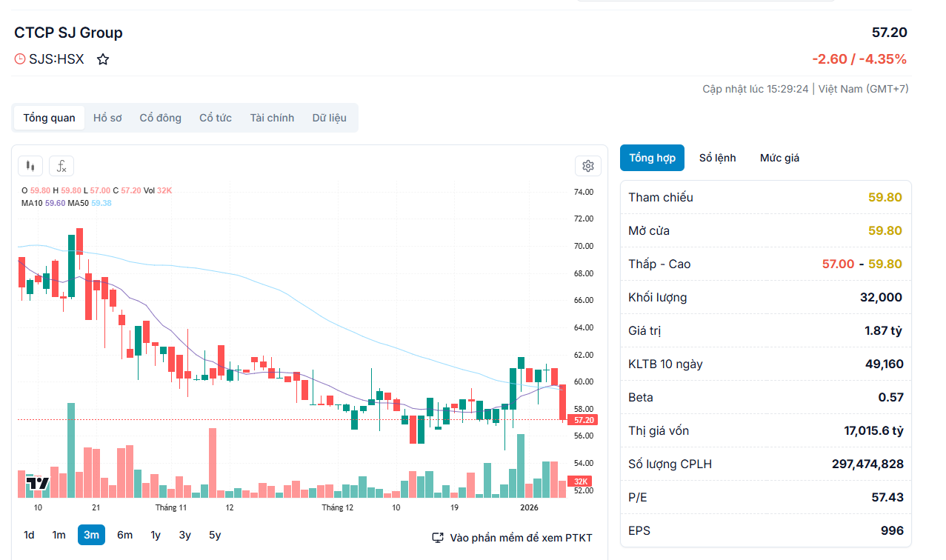Select the "1d" timeframe toggle
This screenshot has height=560, width=946.
click(28, 534)
